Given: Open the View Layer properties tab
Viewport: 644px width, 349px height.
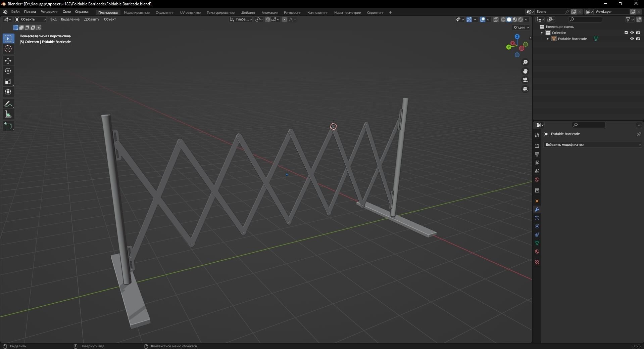Looking at the screenshot, I should coord(537,163).
